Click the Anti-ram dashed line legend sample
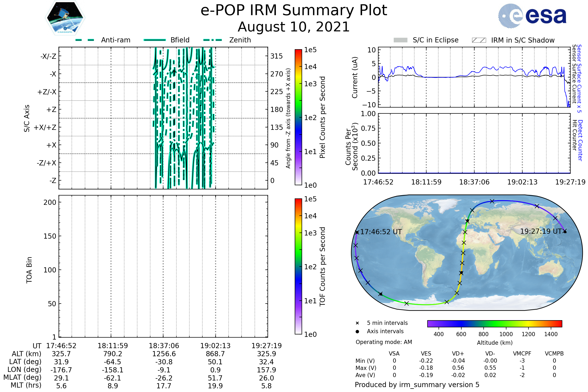The height and width of the screenshot is (392, 588). pos(85,40)
